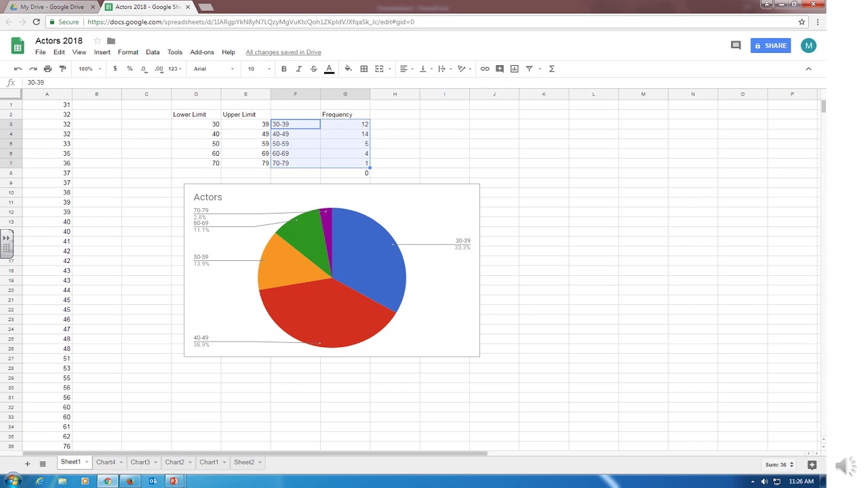
Task: Add a new sheet
Action: (x=28, y=464)
